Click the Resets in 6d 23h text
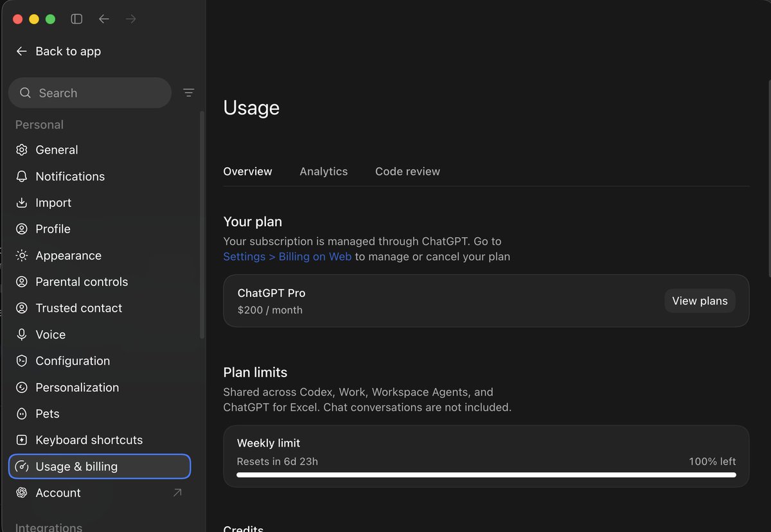The height and width of the screenshot is (532, 771). coord(278,461)
